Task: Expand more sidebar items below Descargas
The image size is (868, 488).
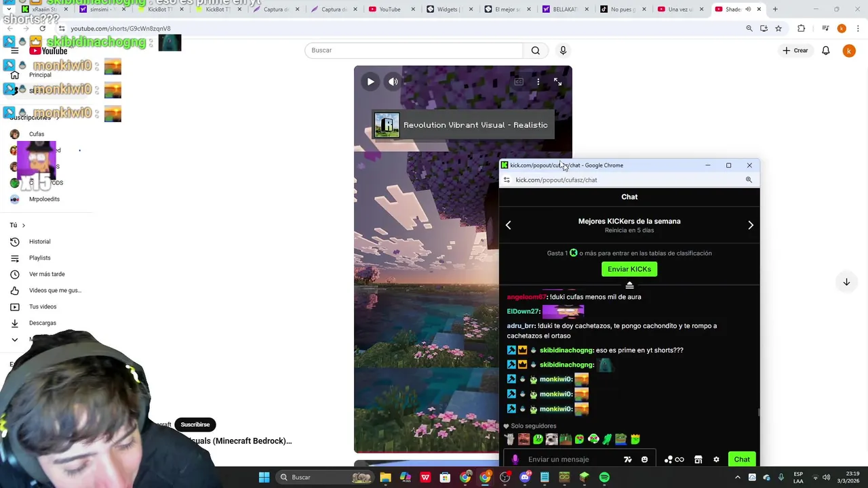Action: click(x=15, y=339)
